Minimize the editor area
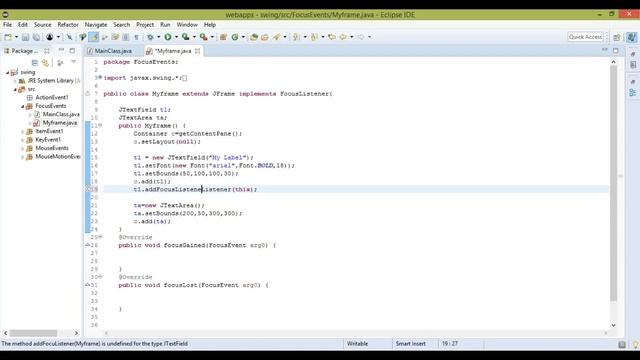The width and height of the screenshot is (640, 360). [604, 50]
